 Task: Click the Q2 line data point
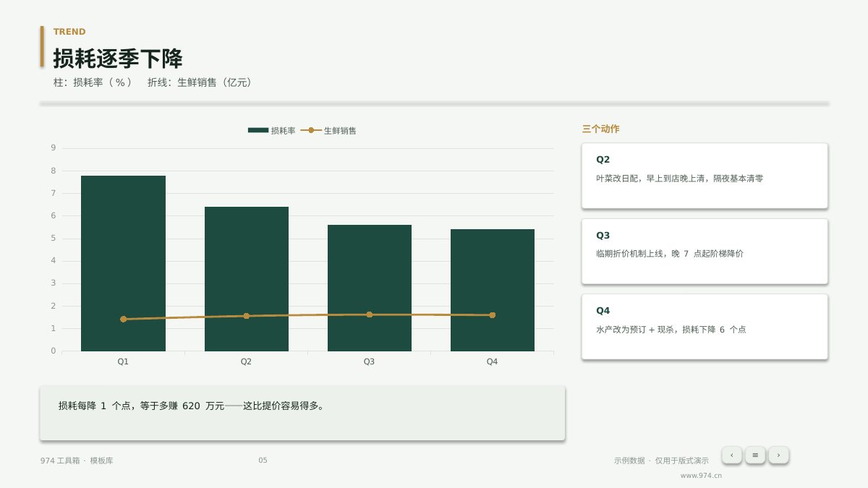coord(247,316)
